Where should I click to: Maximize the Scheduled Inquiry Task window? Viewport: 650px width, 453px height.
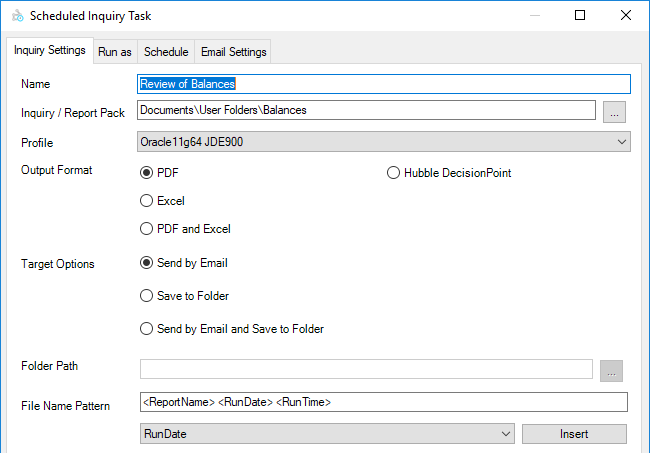coord(581,16)
